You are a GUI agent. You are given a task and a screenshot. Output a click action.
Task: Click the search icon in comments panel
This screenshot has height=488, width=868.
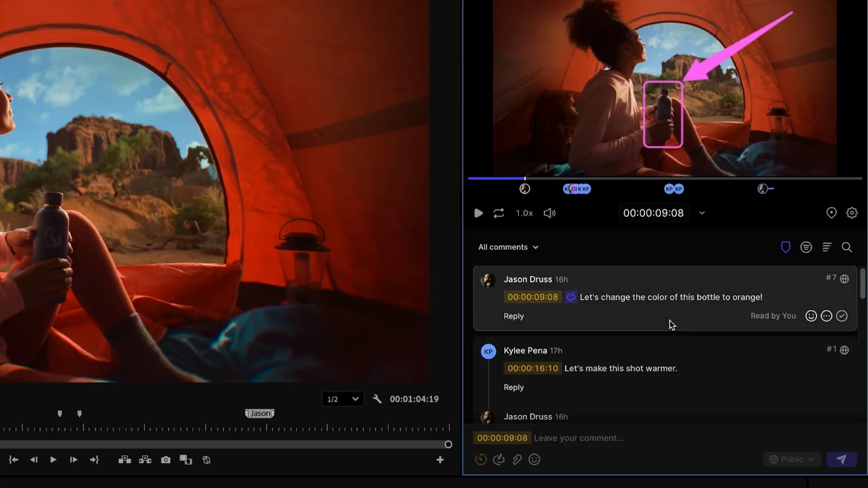(846, 247)
